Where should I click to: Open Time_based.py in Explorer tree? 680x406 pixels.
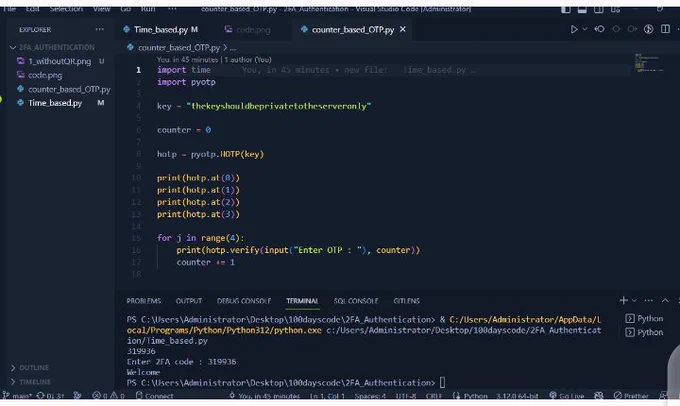55,103
